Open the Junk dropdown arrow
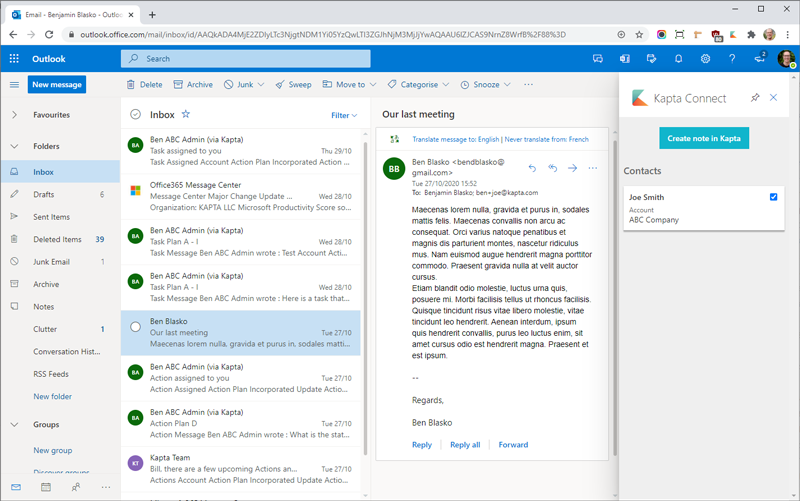 click(261, 85)
